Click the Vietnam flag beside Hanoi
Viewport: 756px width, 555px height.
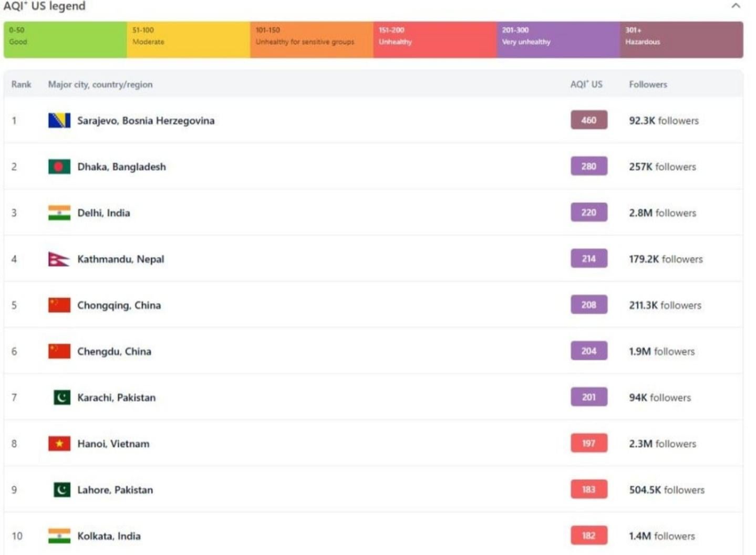[x=59, y=444]
